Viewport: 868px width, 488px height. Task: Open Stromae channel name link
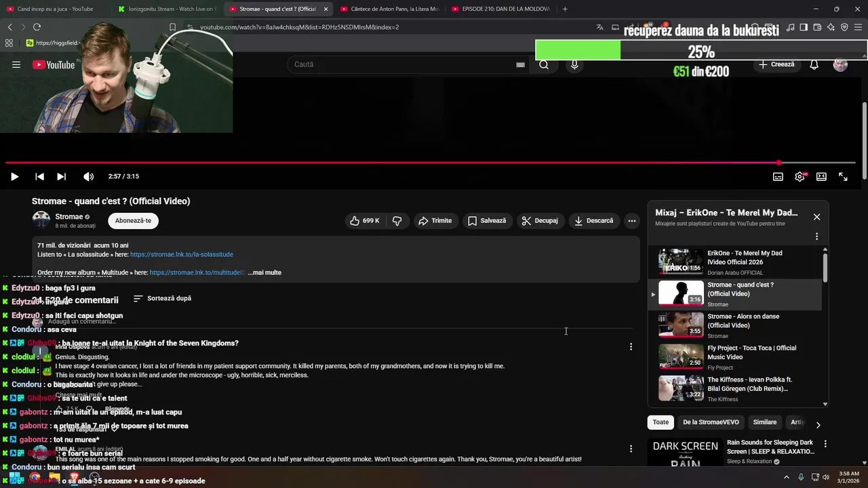(x=69, y=217)
